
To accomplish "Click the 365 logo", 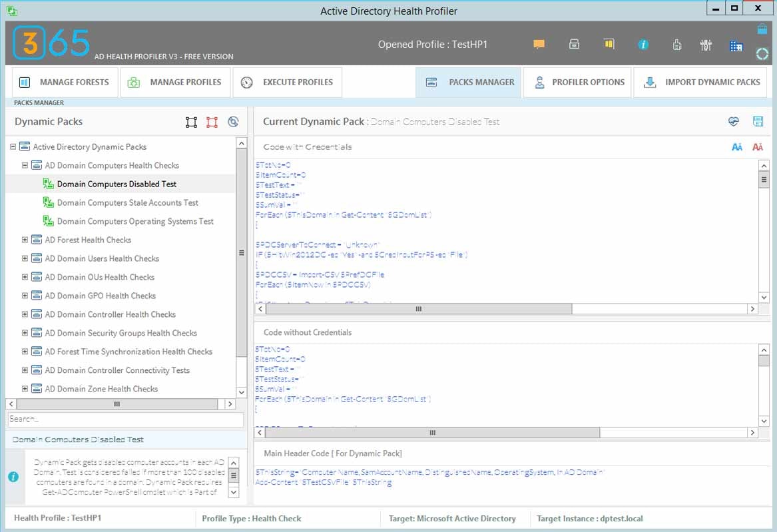I will pos(51,43).
